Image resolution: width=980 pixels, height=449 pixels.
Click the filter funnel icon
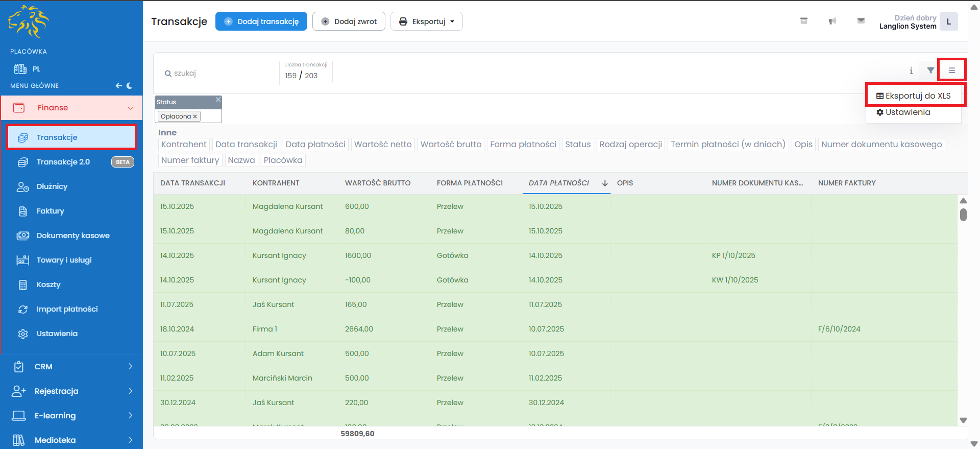coord(930,70)
